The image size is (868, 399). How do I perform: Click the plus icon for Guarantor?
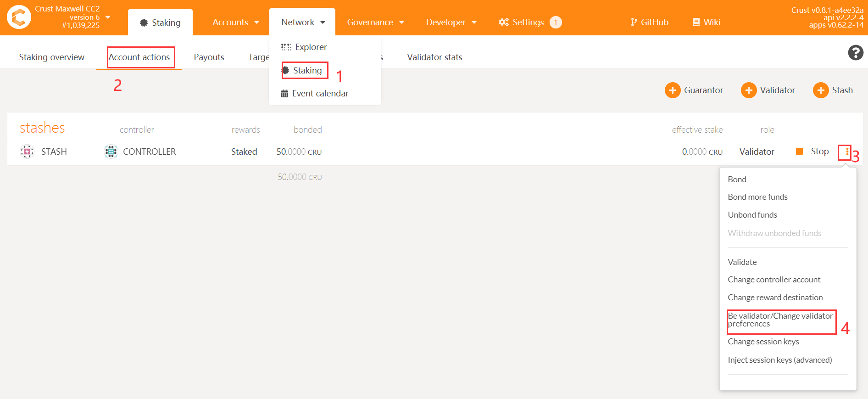(x=672, y=90)
